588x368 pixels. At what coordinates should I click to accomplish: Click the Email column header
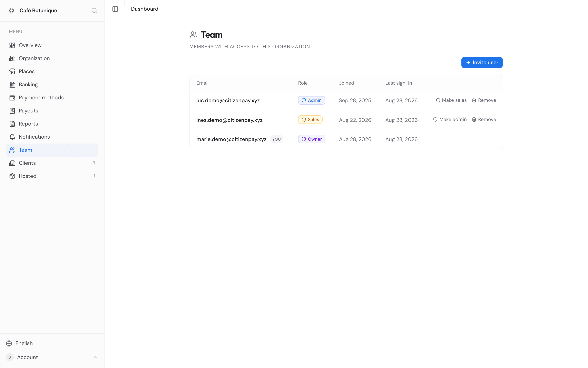[202, 83]
